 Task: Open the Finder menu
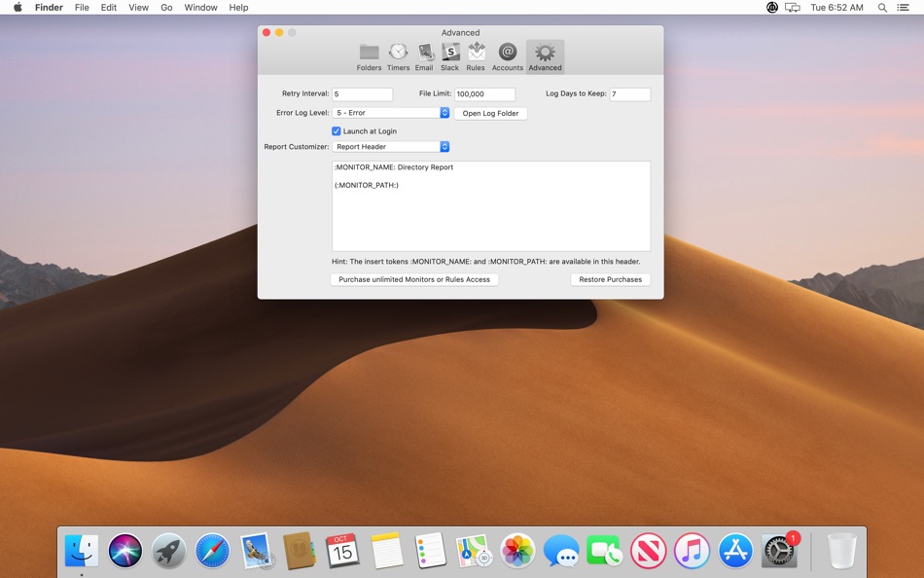point(49,8)
